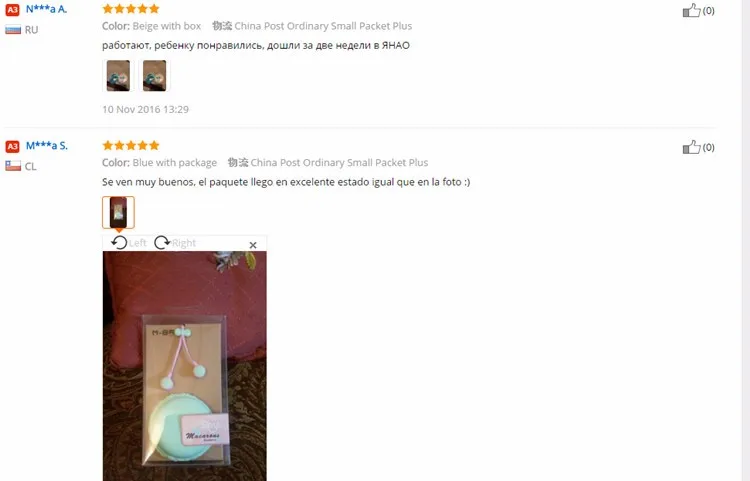Screen dimensions: 750x481
Task: Click the helpful count (0) on the first review
Action: click(708, 11)
